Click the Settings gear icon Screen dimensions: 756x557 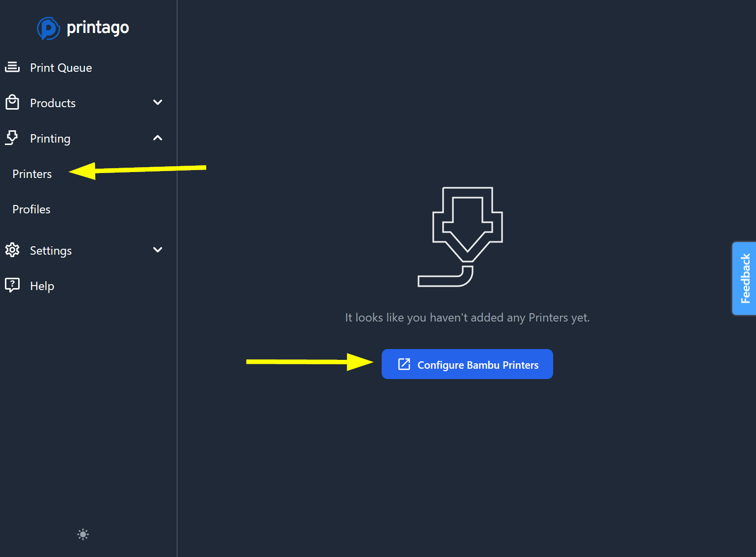tap(12, 250)
